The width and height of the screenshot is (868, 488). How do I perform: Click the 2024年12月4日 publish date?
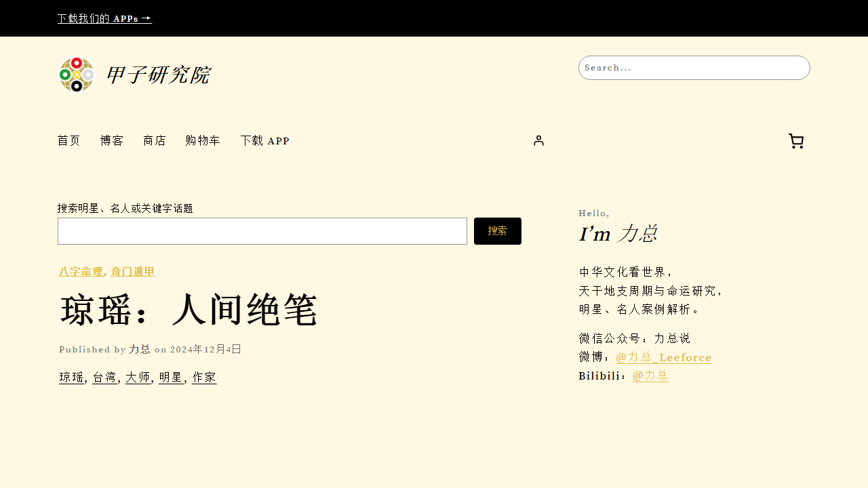[205, 349]
